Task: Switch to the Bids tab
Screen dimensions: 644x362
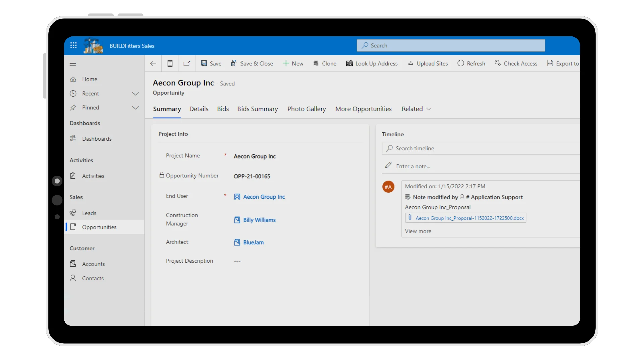Action: pos(223,109)
